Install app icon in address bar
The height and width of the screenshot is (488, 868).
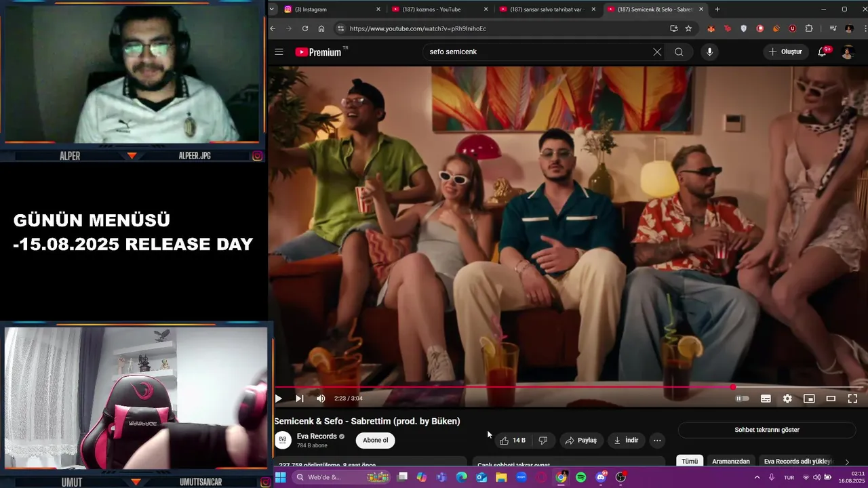[673, 28]
